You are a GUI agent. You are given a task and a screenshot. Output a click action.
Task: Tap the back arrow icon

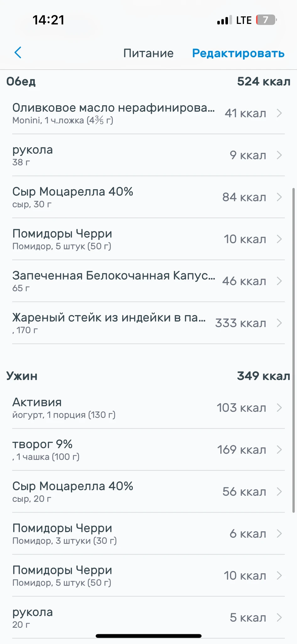tap(18, 53)
